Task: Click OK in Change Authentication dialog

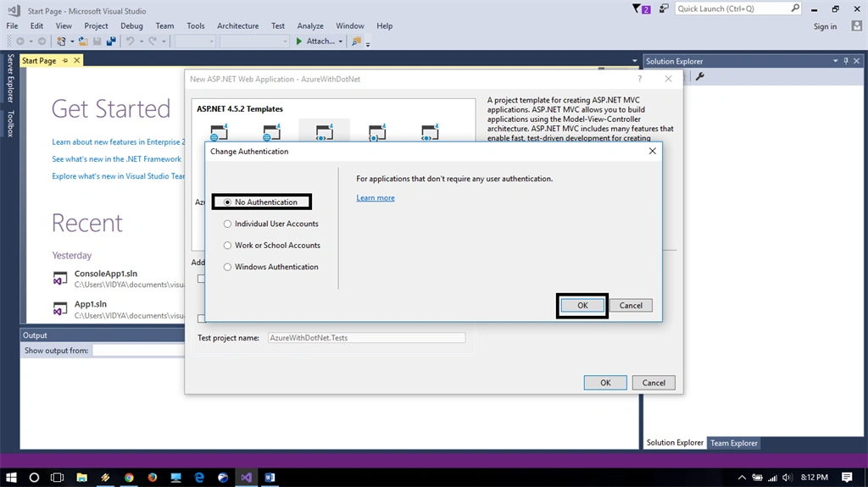Action: point(582,306)
